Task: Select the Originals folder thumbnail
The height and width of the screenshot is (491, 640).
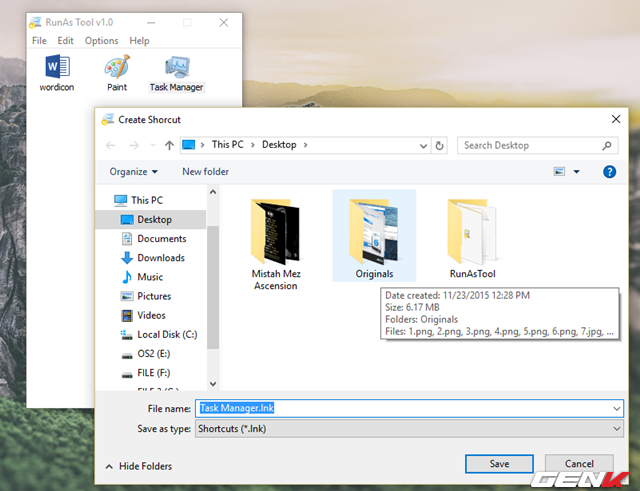Action: tap(374, 228)
